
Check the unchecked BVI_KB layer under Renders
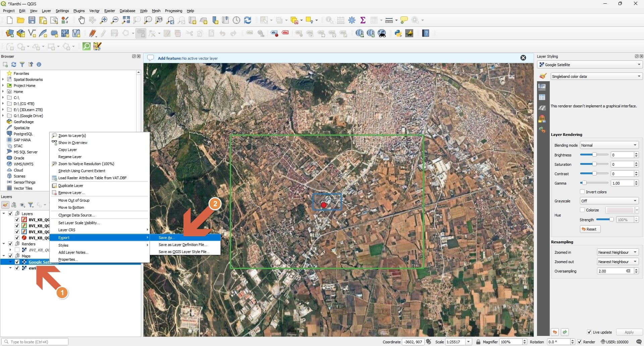click(17, 250)
